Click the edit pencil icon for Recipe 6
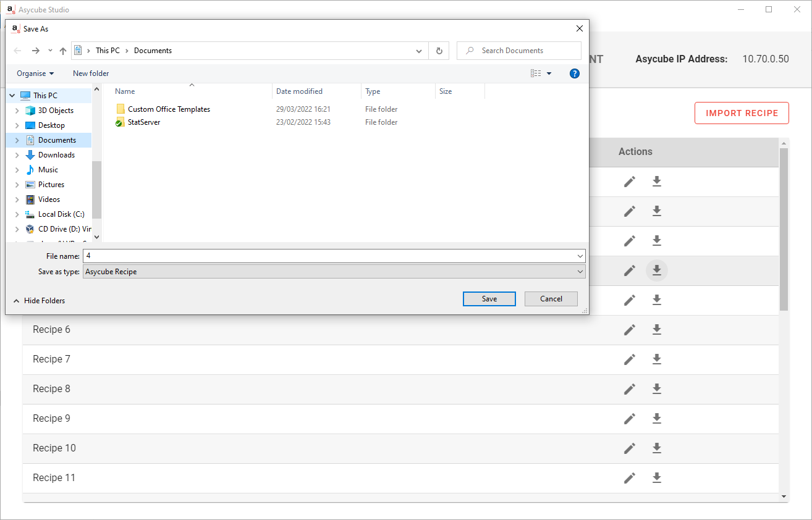 point(629,330)
